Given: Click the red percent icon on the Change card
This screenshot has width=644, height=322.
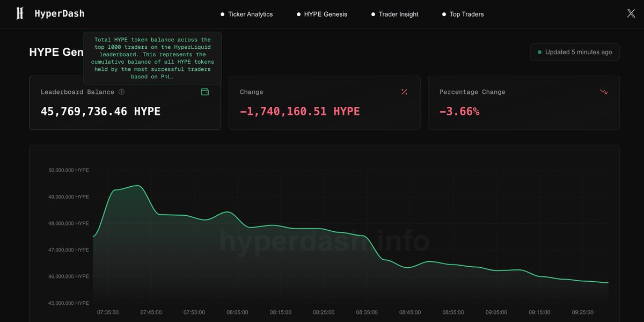Looking at the screenshot, I should (405, 92).
